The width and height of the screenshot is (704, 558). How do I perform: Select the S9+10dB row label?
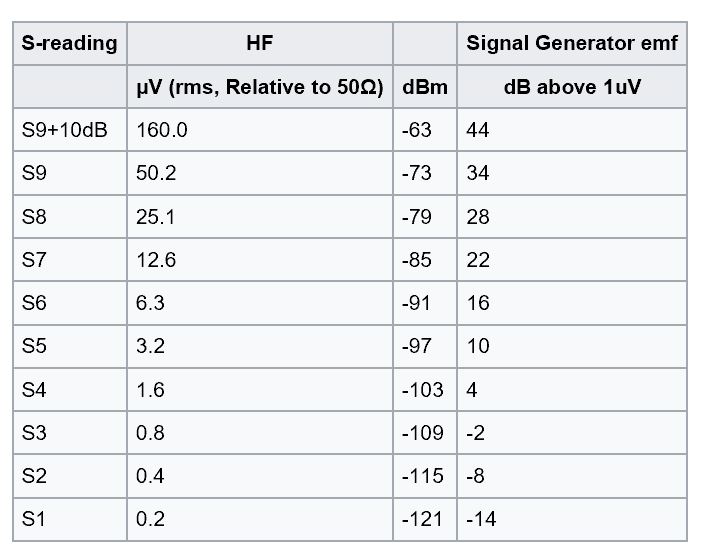click(70, 130)
